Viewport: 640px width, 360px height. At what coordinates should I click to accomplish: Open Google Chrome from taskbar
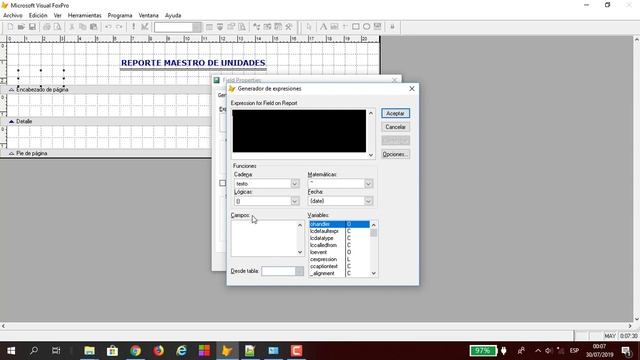(x=135, y=351)
